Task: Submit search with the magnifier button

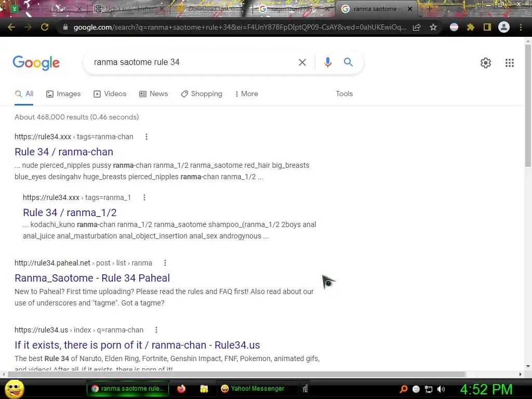Action: 348,62
